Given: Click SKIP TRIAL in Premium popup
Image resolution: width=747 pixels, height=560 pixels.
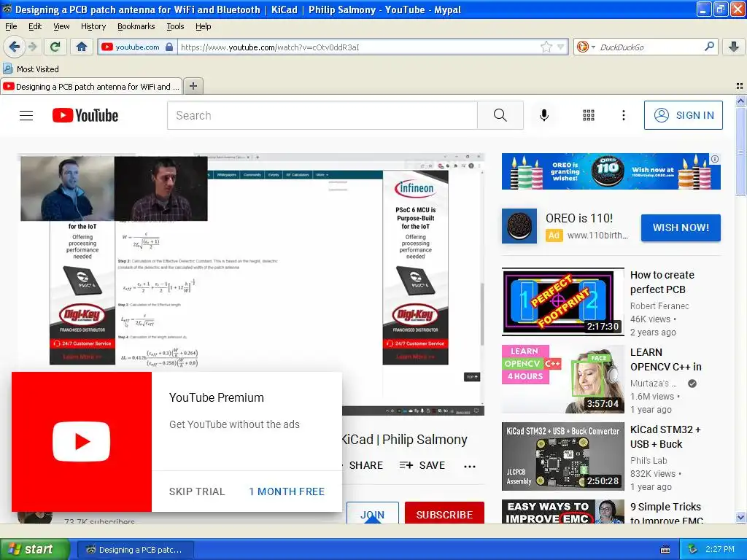Looking at the screenshot, I should click(x=197, y=491).
